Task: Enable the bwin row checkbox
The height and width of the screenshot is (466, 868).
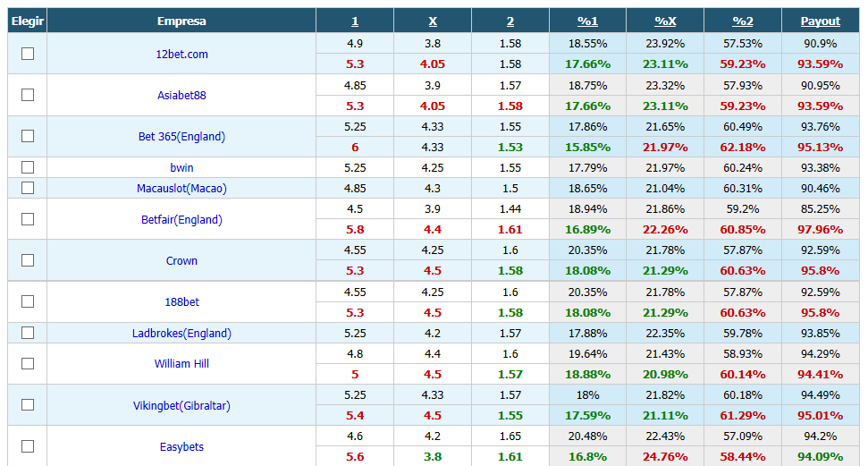Action: pyautogui.click(x=28, y=167)
